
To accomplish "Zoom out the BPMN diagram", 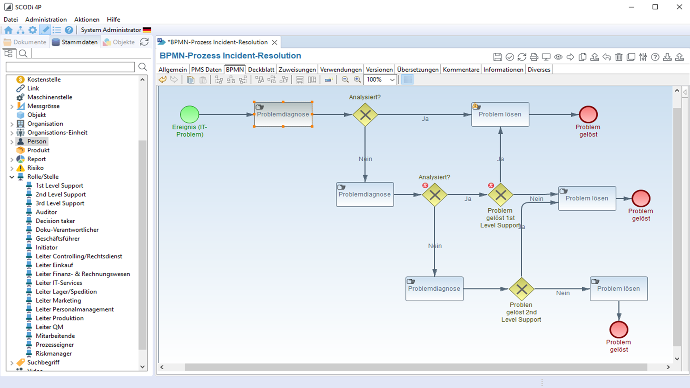I will point(345,80).
